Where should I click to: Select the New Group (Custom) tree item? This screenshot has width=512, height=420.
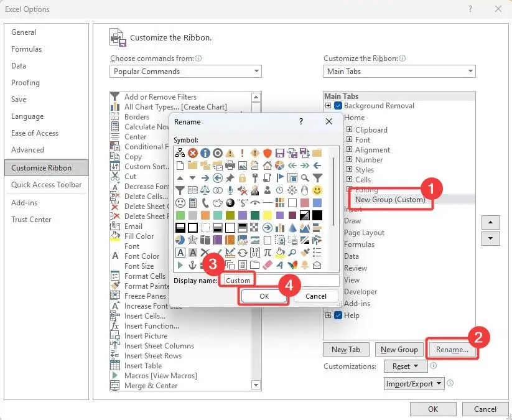pos(390,200)
